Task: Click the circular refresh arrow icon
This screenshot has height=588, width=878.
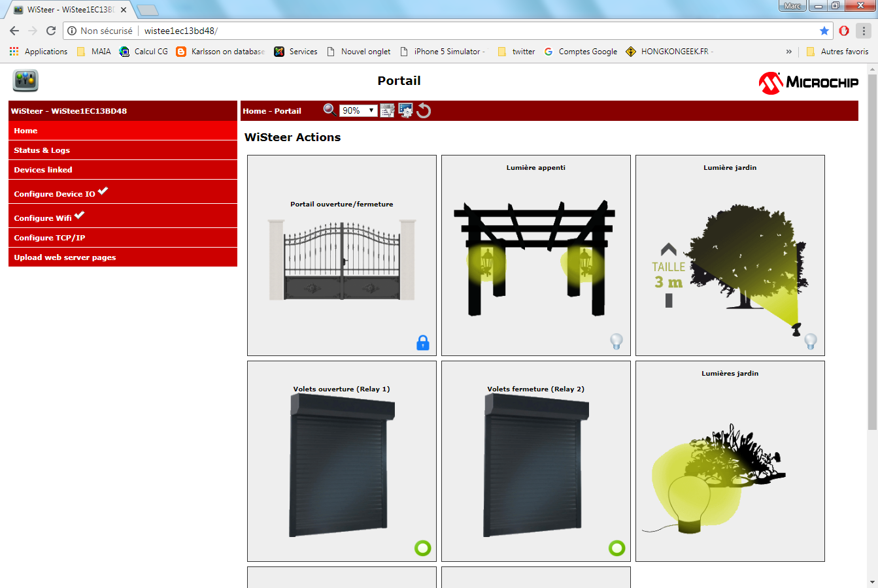Action: pyautogui.click(x=424, y=110)
